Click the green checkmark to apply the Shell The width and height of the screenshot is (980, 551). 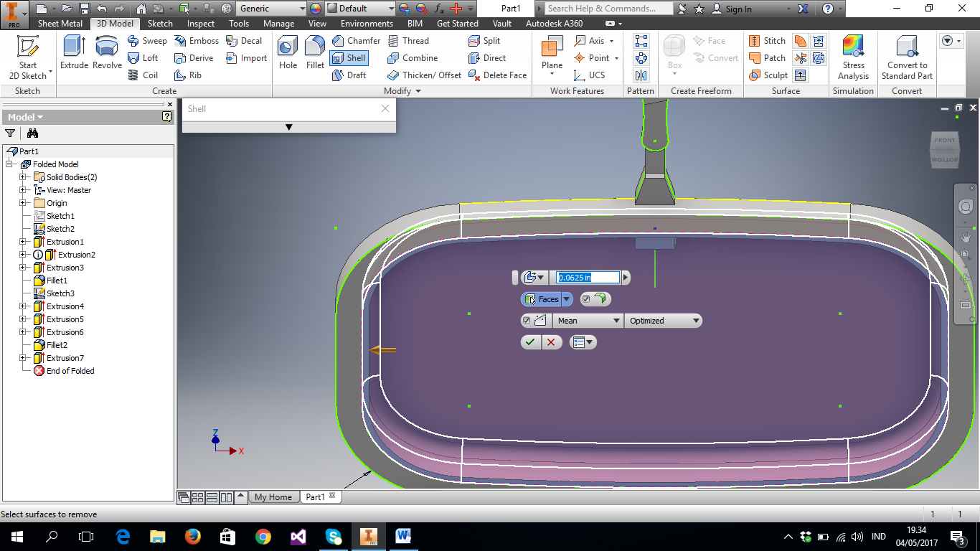point(530,342)
